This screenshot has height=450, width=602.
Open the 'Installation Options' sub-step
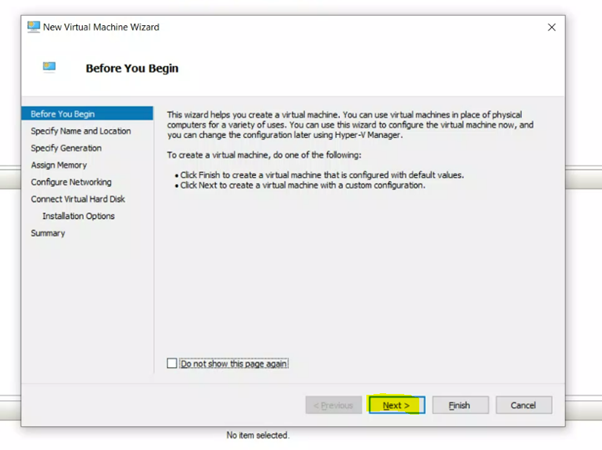point(78,216)
